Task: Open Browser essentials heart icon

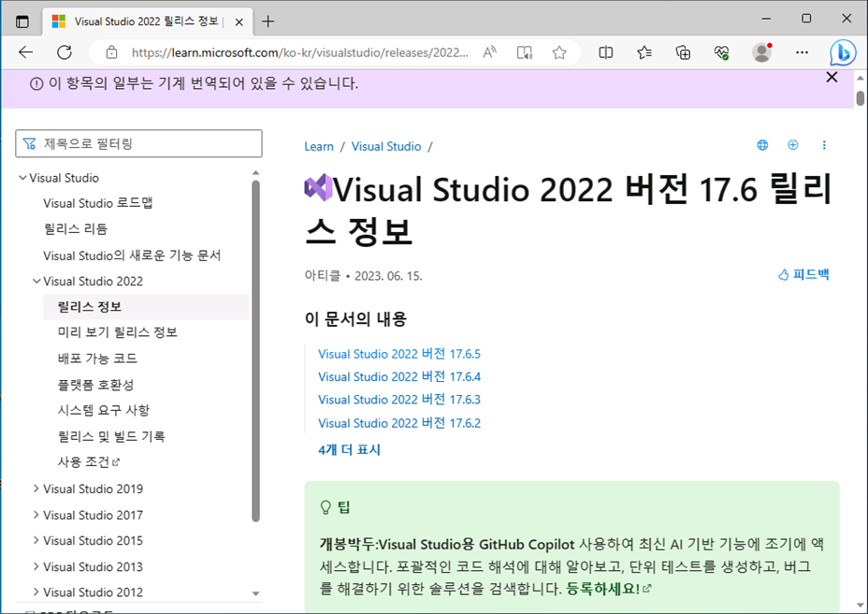Action: coord(721,52)
